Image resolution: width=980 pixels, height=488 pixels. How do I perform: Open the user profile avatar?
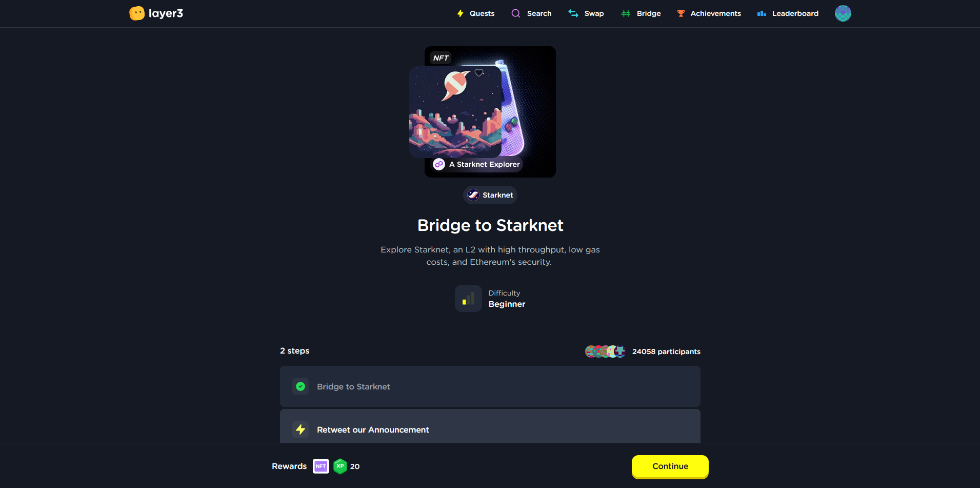843,13
